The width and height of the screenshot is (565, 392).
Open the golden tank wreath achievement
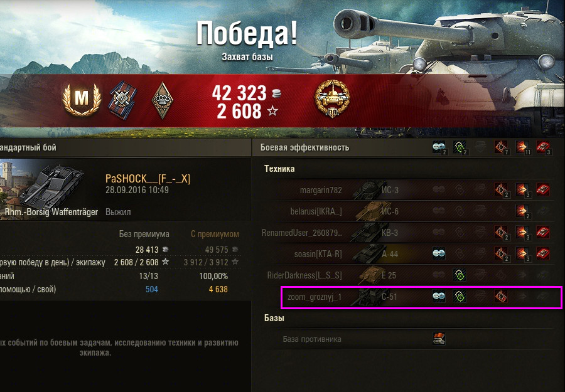click(332, 99)
